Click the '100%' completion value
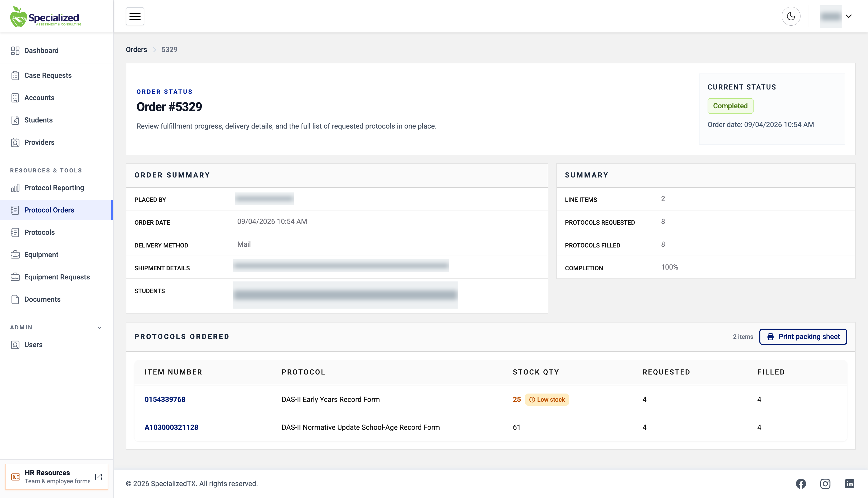Viewport: 868px width, 498px height. pyautogui.click(x=670, y=267)
